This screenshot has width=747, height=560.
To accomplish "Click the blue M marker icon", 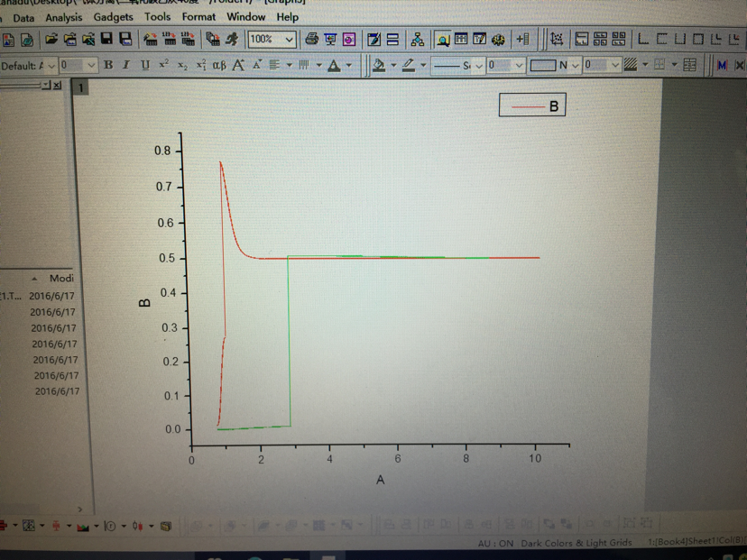I will 722,65.
